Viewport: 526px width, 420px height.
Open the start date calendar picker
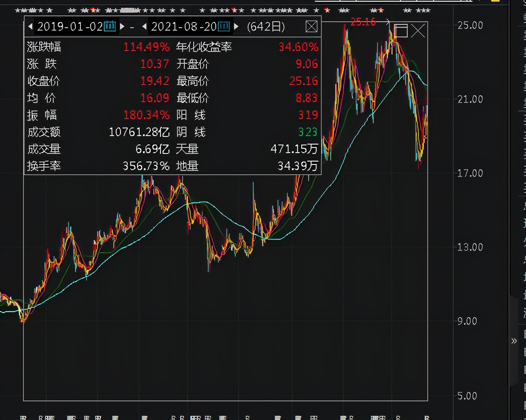[x=110, y=27]
